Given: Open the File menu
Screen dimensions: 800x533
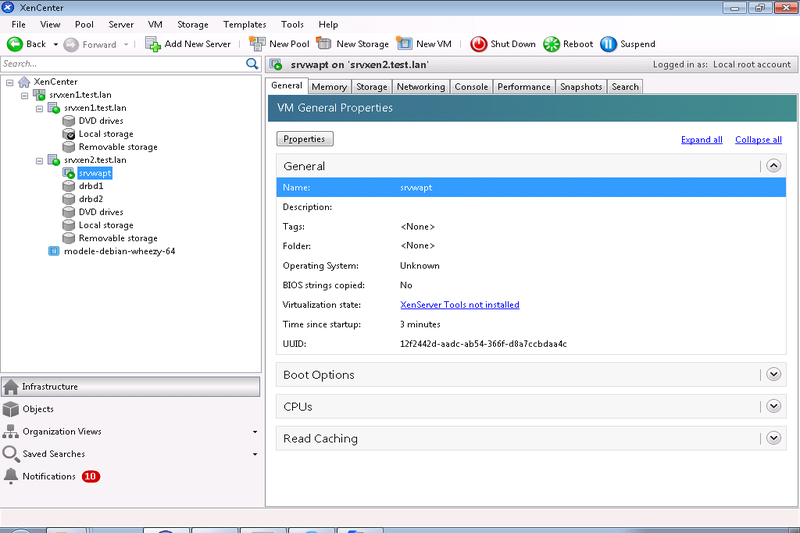Looking at the screenshot, I should tap(18, 24).
